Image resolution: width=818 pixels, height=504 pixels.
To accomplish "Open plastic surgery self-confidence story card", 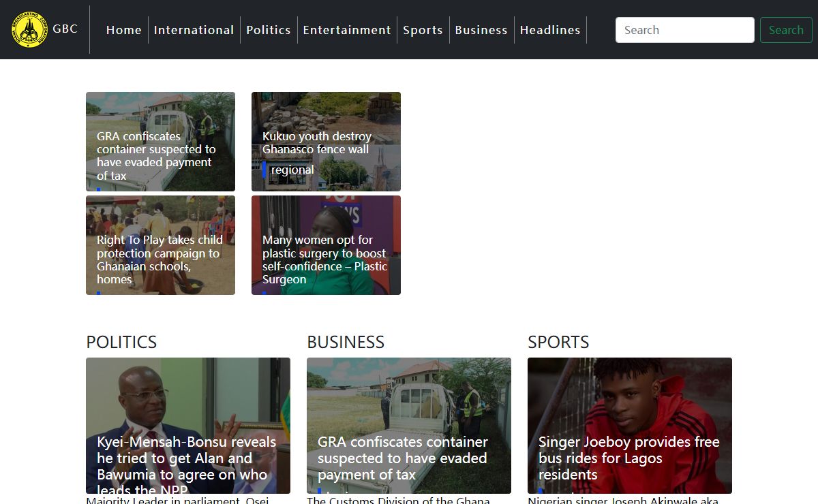I will (x=326, y=245).
